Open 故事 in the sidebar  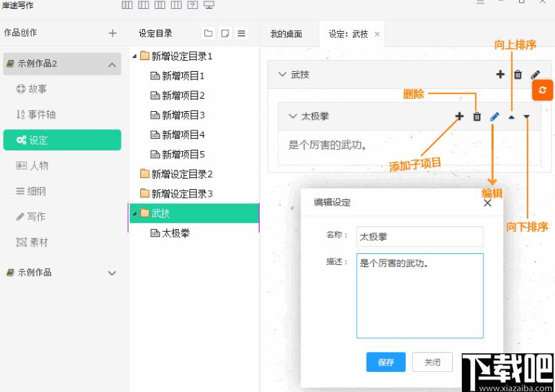[32, 89]
